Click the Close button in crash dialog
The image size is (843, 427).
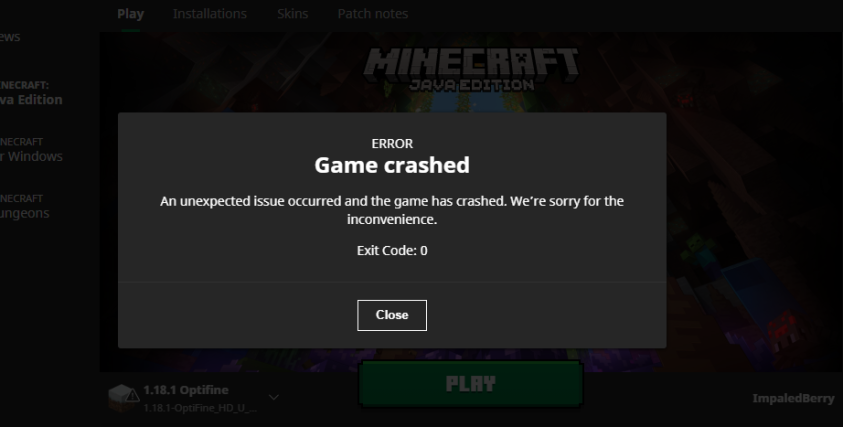392,315
